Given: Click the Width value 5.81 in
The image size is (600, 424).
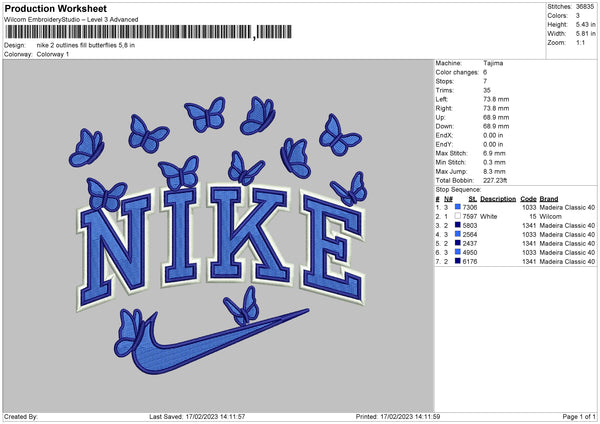Looking at the screenshot, I should point(585,34).
